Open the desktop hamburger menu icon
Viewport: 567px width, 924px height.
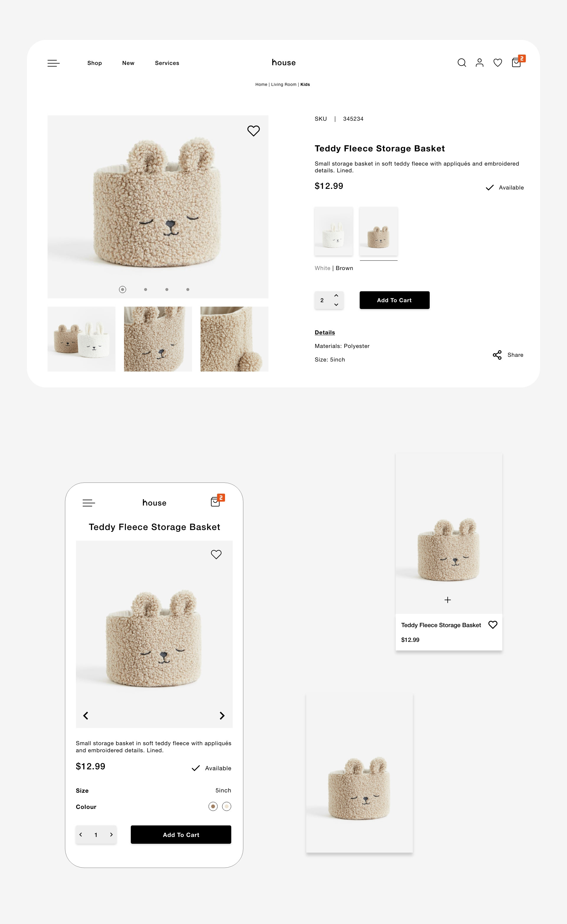pyautogui.click(x=53, y=63)
